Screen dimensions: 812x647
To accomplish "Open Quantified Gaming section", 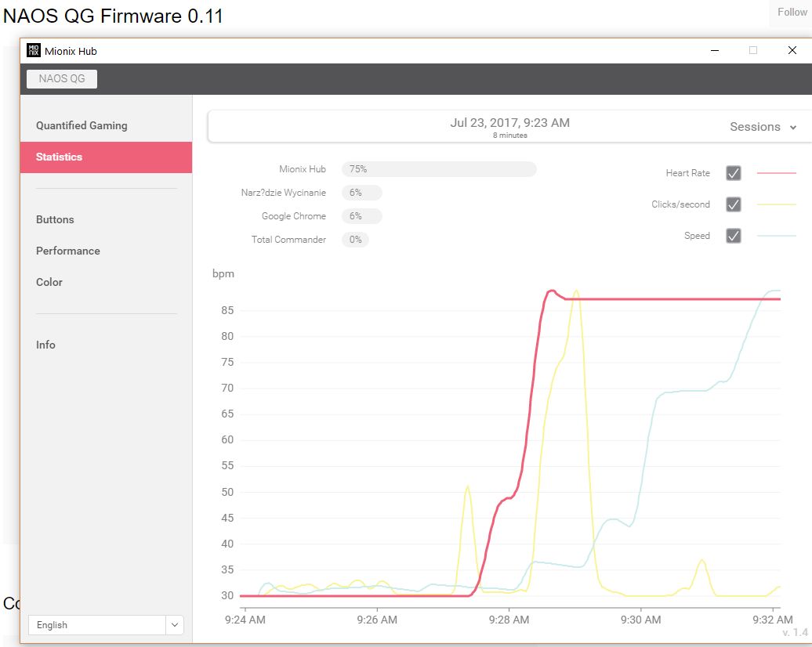I will tap(82, 126).
